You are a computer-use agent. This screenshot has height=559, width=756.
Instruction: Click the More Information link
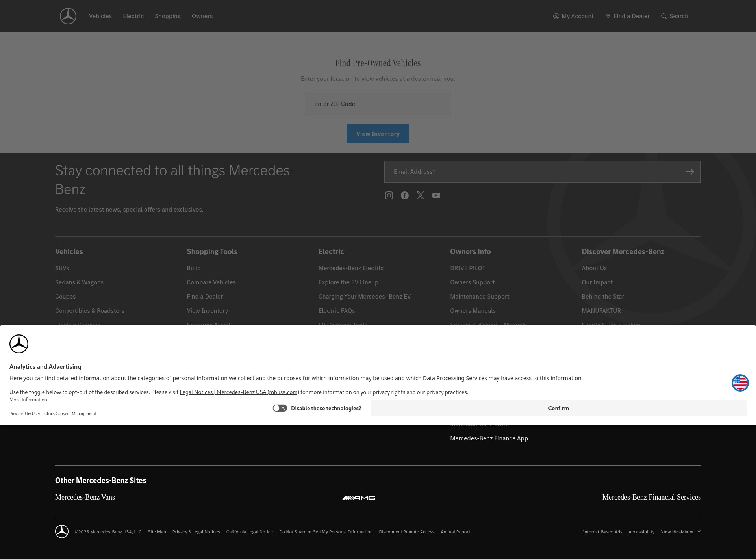(x=28, y=400)
